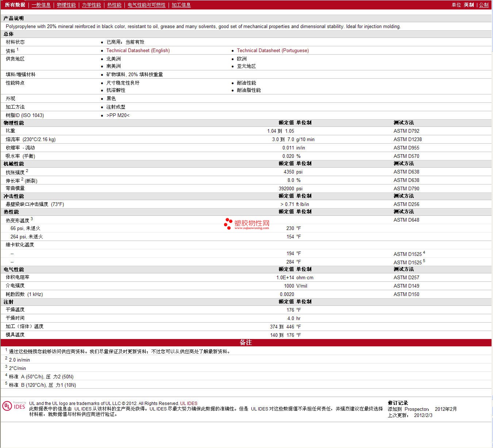Click the ASTM D256 test method

pos(407,204)
